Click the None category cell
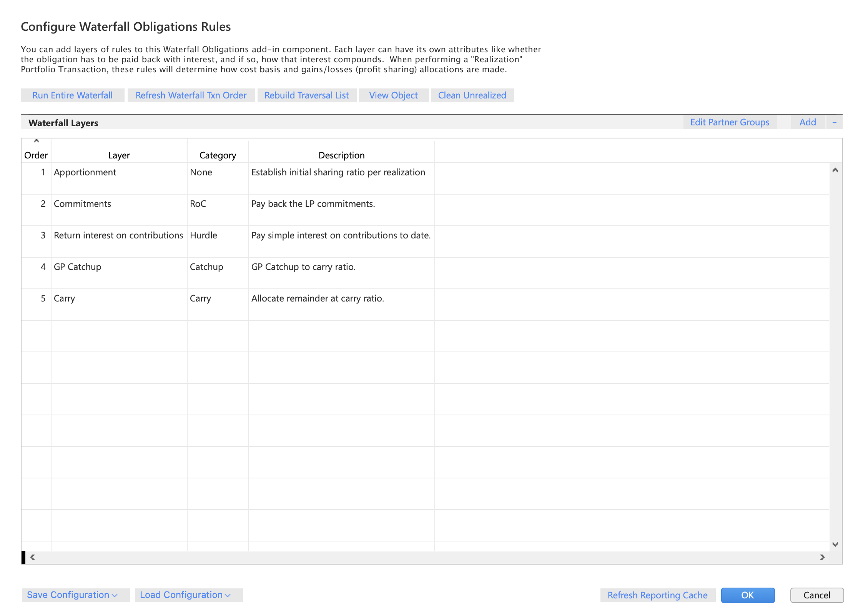This screenshot has height=613, width=868. click(218, 178)
